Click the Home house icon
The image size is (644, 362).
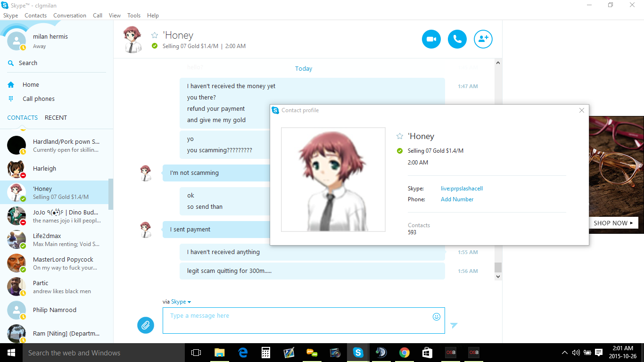click(x=11, y=85)
